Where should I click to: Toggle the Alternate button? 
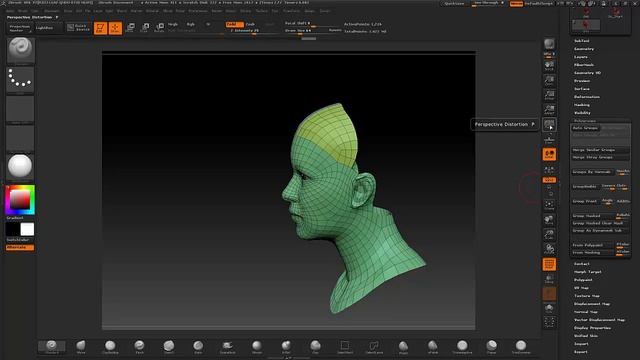(20, 247)
